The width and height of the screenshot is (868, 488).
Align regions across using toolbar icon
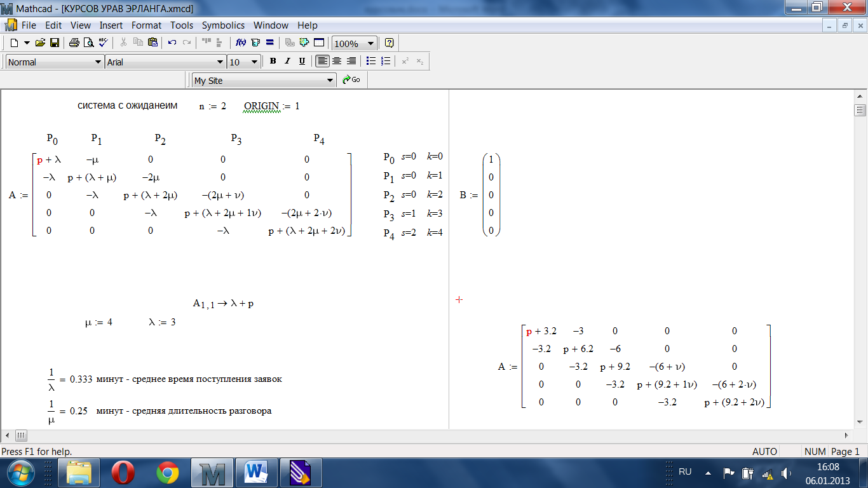click(206, 43)
